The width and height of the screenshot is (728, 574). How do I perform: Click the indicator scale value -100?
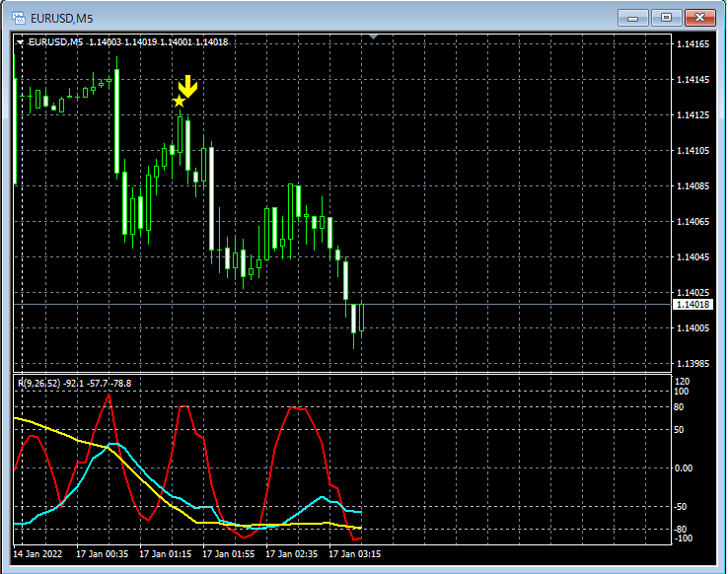[x=683, y=538]
